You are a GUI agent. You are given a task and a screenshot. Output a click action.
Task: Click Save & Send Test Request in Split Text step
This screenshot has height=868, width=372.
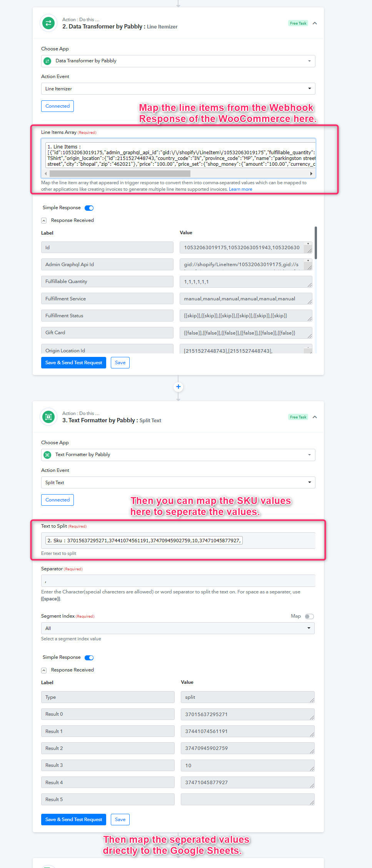(73, 820)
